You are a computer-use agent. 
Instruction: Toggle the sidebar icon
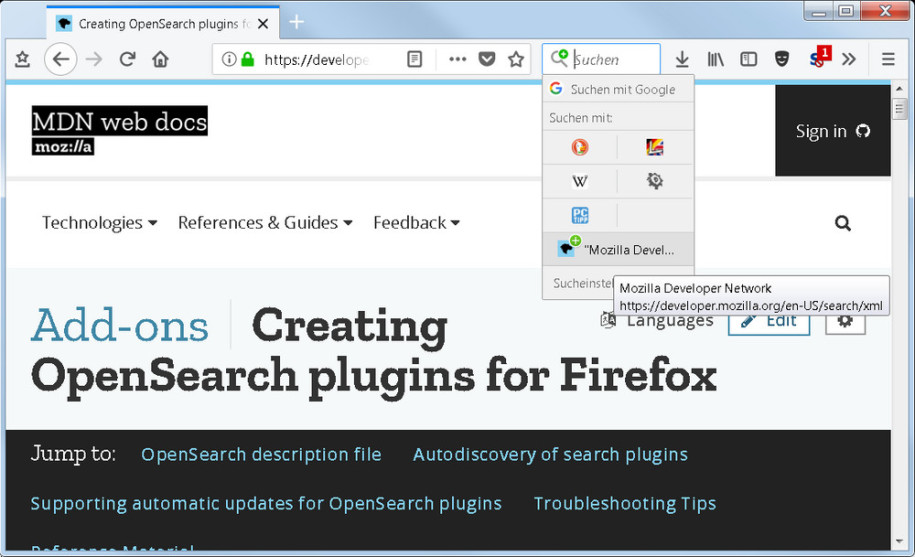tap(749, 59)
